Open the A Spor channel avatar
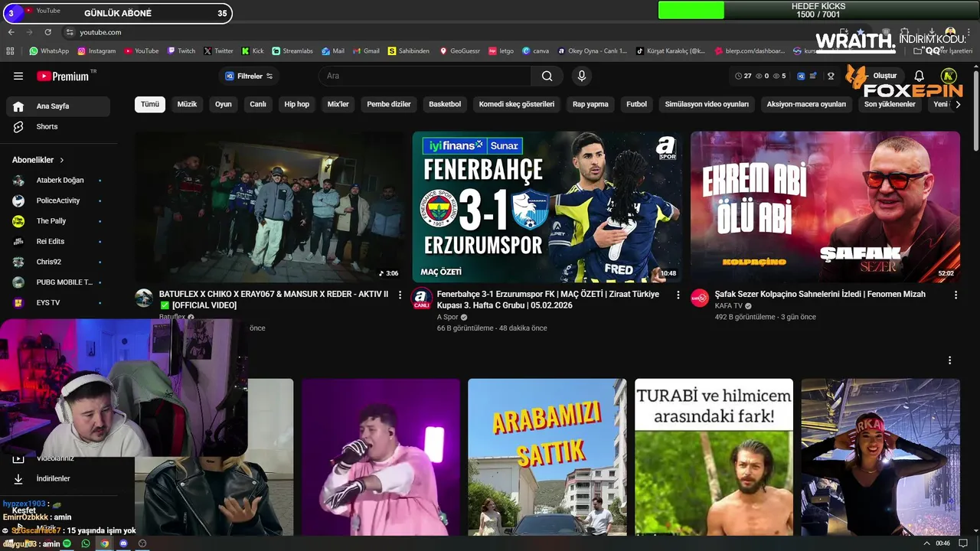Viewport: 980px width, 551px height. 421,298
